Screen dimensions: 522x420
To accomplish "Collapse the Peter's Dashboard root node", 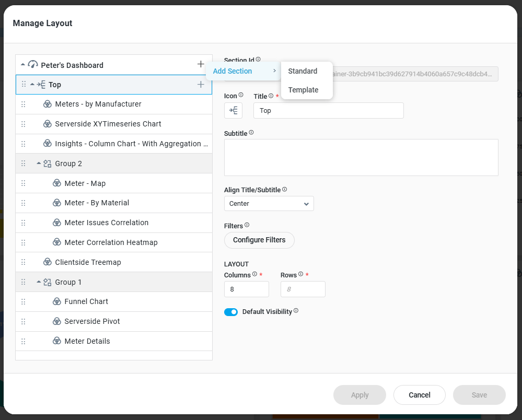I will tap(23, 65).
